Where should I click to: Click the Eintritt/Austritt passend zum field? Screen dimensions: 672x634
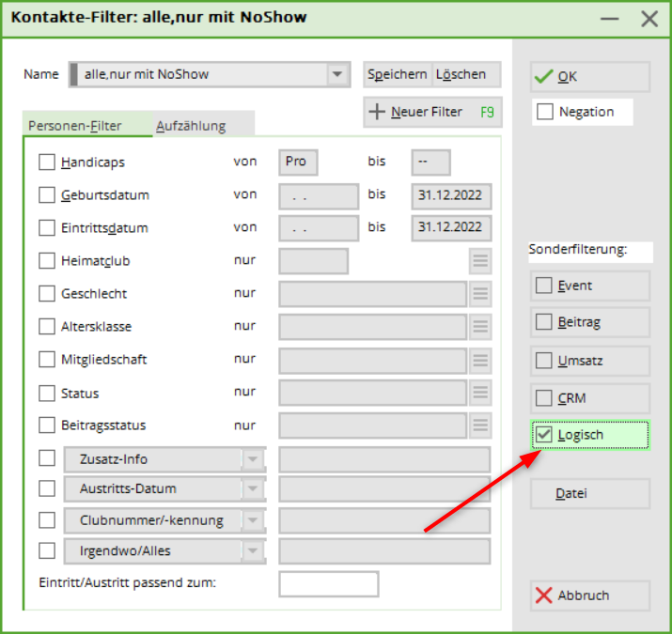coord(328,583)
